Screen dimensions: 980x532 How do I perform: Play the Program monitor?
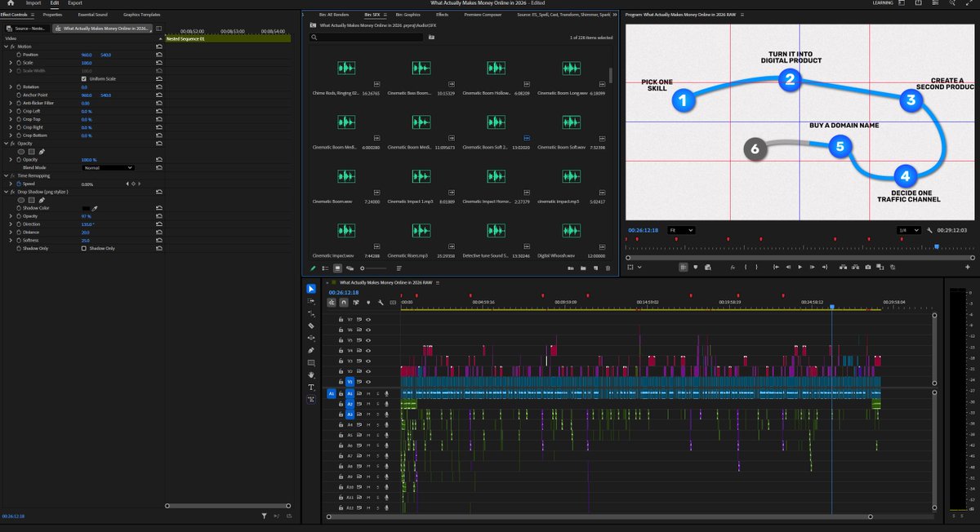(800, 267)
